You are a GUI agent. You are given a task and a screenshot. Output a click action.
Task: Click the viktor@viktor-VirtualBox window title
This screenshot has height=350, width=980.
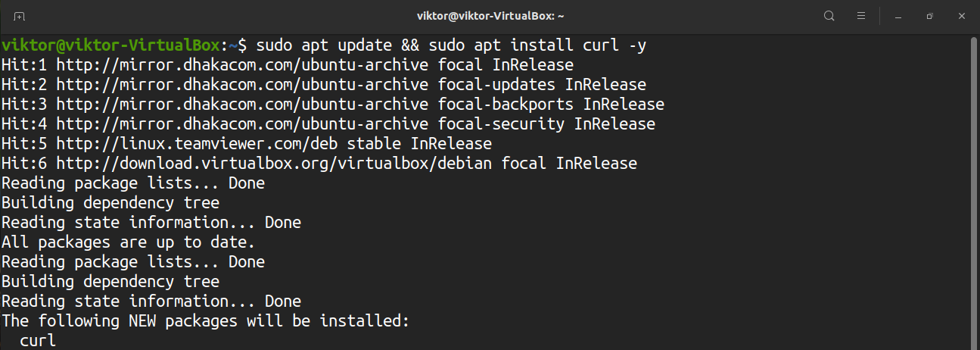pyautogui.click(x=490, y=16)
